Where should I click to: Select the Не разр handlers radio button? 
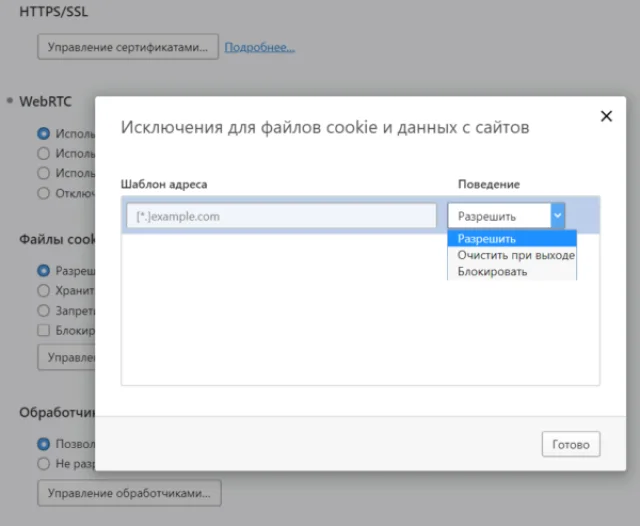tap(44, 464)
